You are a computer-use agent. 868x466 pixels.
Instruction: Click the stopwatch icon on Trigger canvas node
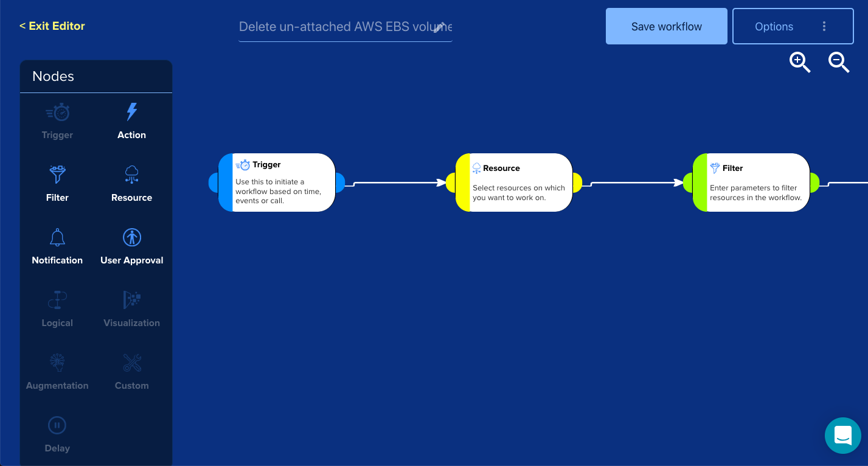[243, 165]
